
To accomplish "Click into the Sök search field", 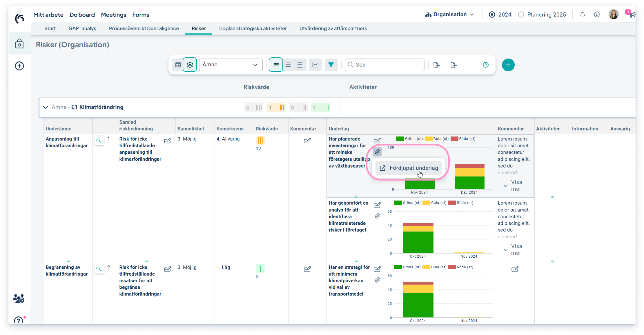I will 384,65.
